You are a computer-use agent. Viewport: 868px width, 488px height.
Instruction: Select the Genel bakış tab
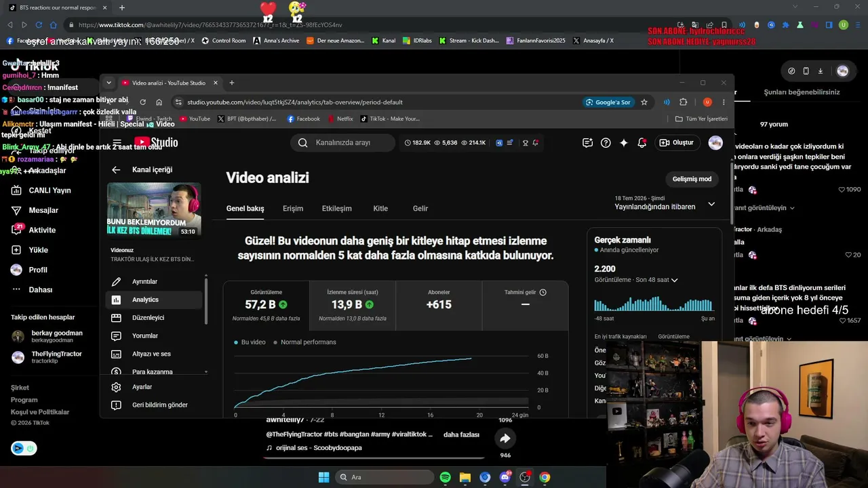(245, 209)
